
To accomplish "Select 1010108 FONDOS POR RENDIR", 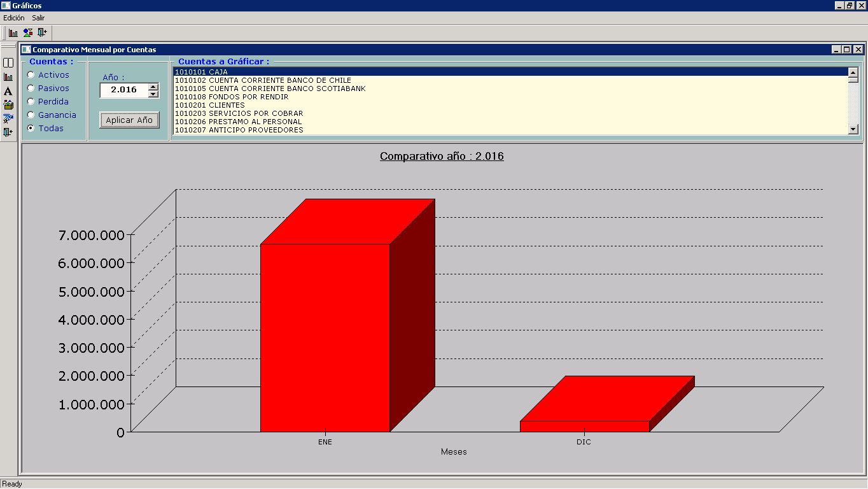I will click(x=510, y=97).
